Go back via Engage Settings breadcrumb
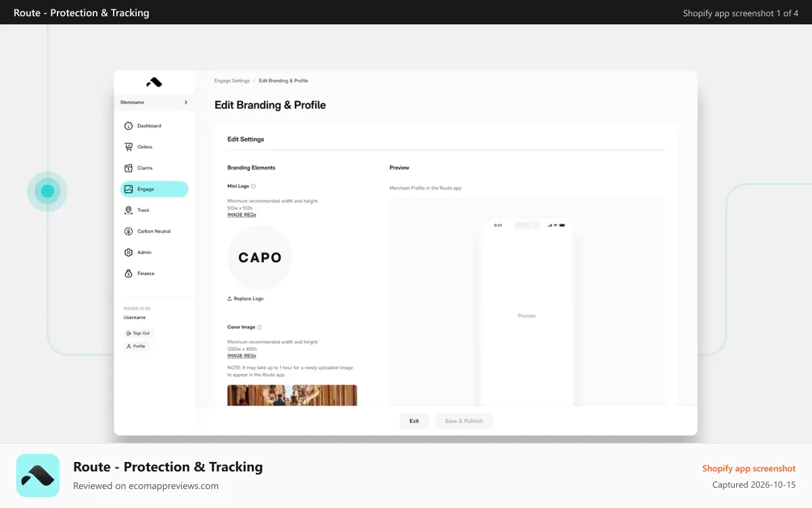812x508 pixels. (x=232, y=81)
